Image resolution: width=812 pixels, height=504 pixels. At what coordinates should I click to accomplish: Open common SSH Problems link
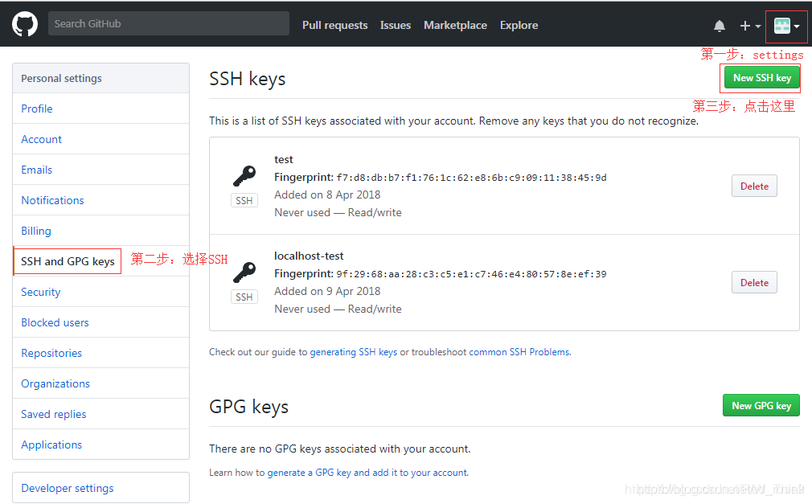coord(519,352)
